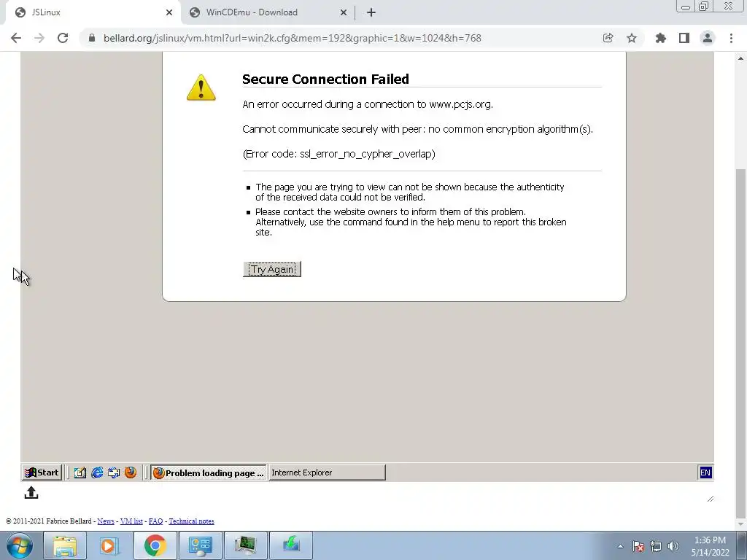Click the green arrow download taskbar icon
The width and height of the screenshot is (747, 560).
[290, 545]
